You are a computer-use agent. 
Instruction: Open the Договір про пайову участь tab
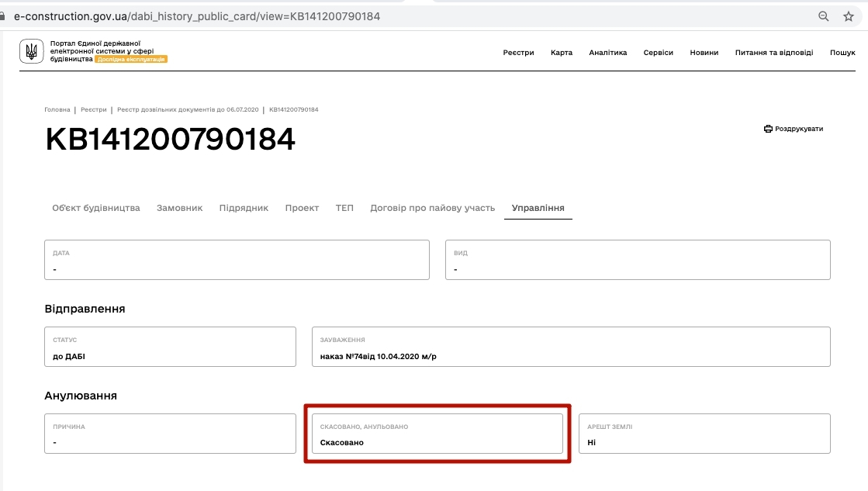432,208
